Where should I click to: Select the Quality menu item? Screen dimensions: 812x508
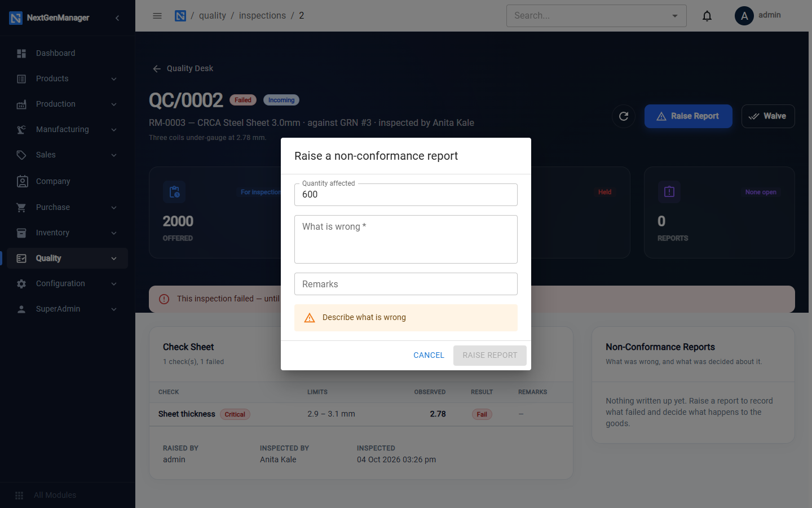coord(68,259)
